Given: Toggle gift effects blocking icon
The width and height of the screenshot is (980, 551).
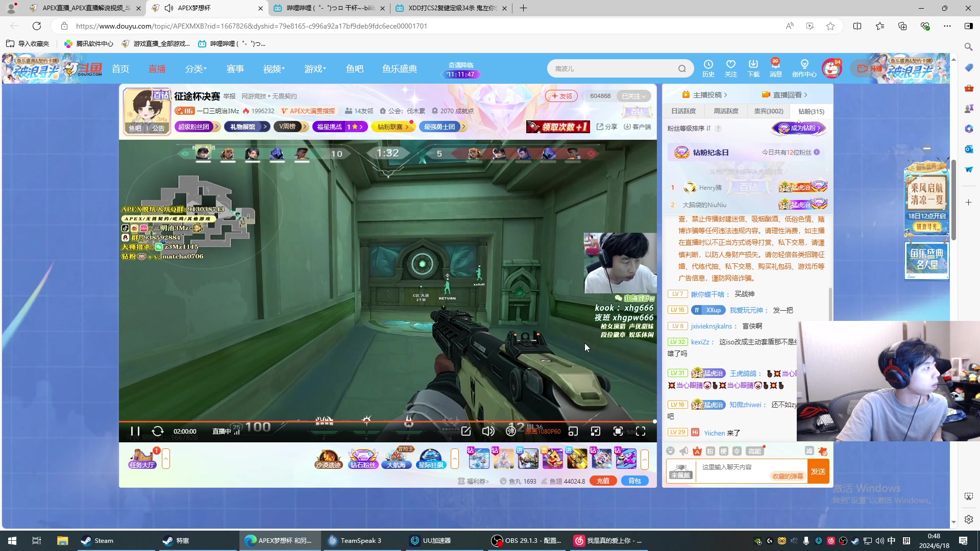Looking at the screenshot, I should click(x=823, y=451).
